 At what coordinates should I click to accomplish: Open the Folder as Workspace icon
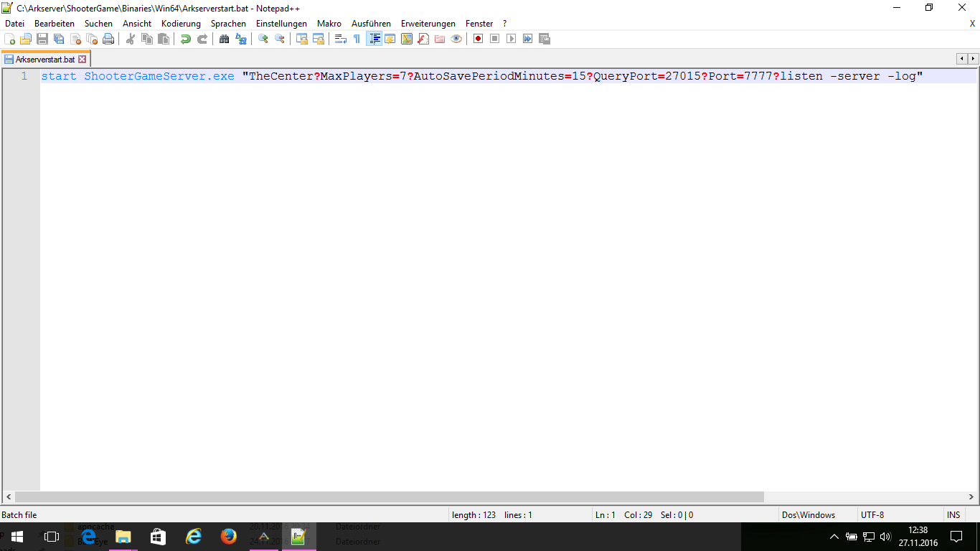click(x=440, y=39)
